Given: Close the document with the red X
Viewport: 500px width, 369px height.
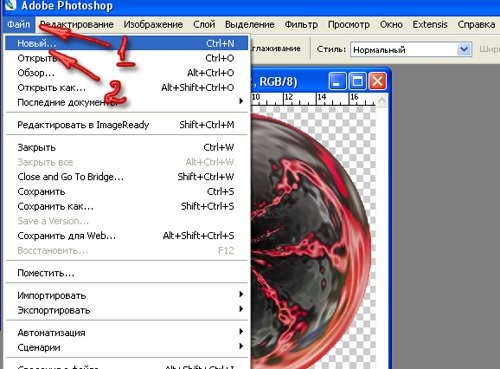Looking at the screenshot, I should point(377,81).
